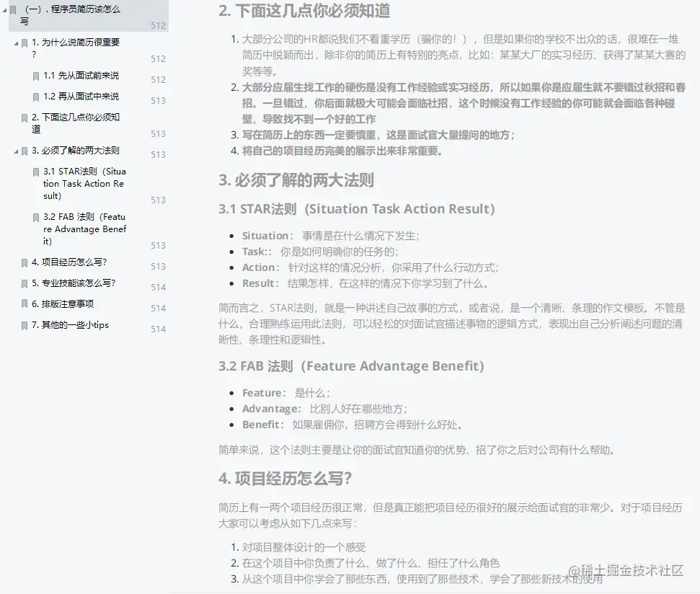Viewport: 700px width, 594px height.
Task: Click the bookmark icon next to "1. 为什么说简历很重要"
Action: (23, 43)
